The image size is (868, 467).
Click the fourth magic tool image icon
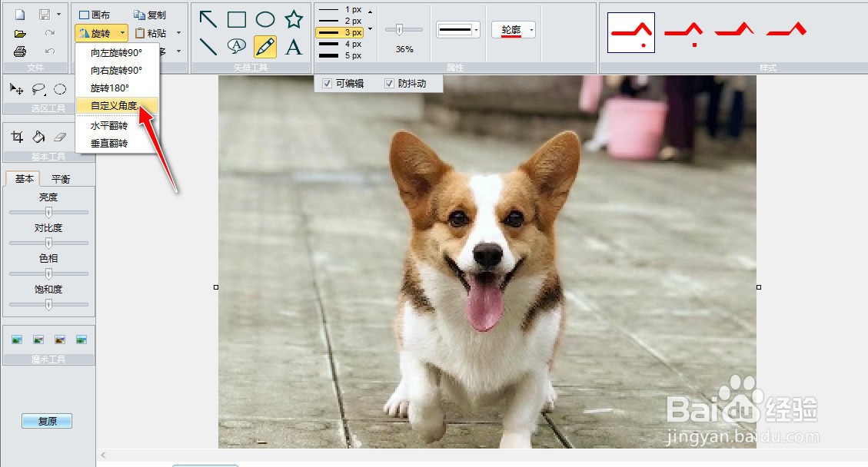[81, 339]
